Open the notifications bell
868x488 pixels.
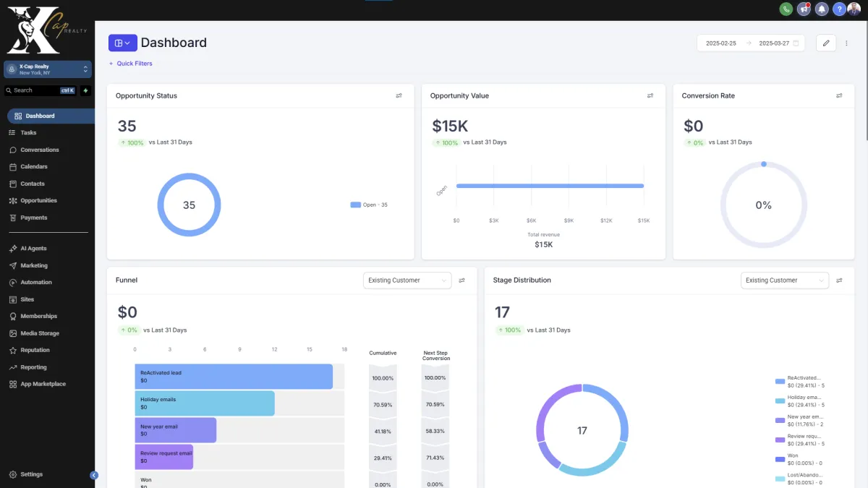pyautogui.click(x=822, y=9)
